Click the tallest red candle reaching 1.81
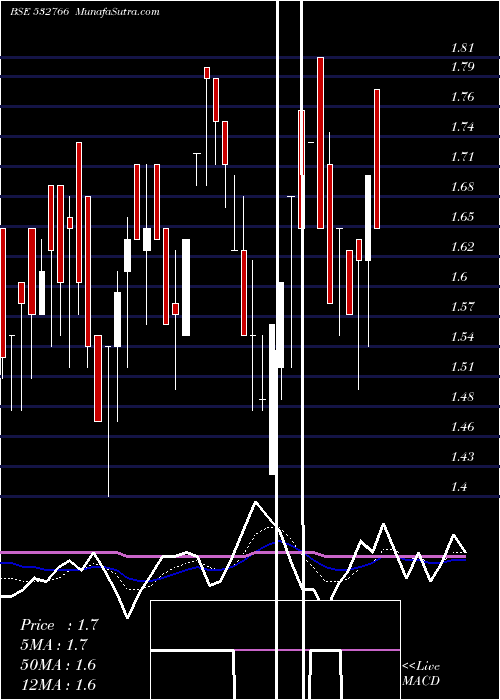500x700 pixels. click(x=320, y=143)
